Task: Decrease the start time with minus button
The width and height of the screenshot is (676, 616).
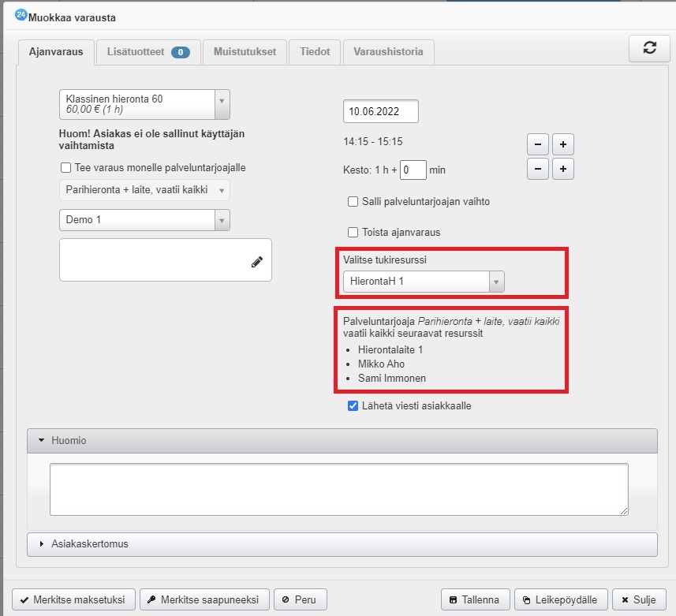Action: tap(537, 145)
